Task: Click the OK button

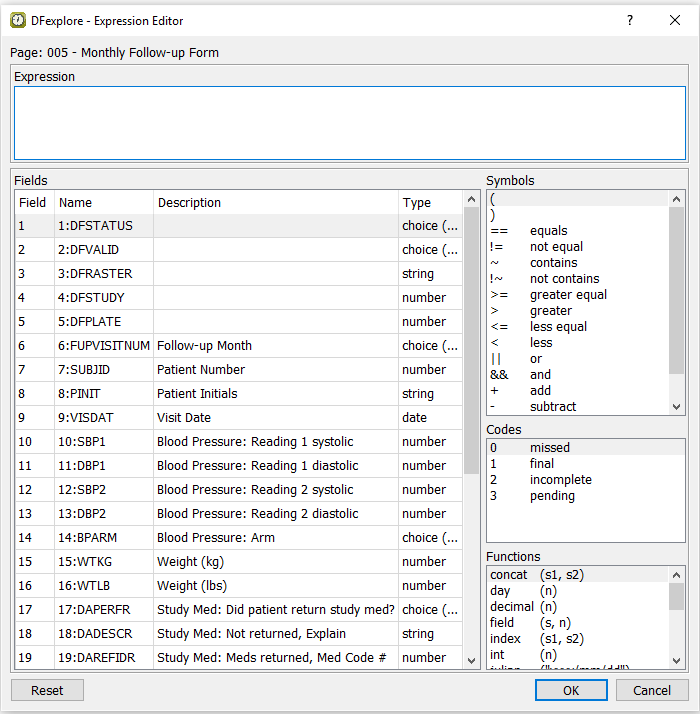Action: (570, 690)
